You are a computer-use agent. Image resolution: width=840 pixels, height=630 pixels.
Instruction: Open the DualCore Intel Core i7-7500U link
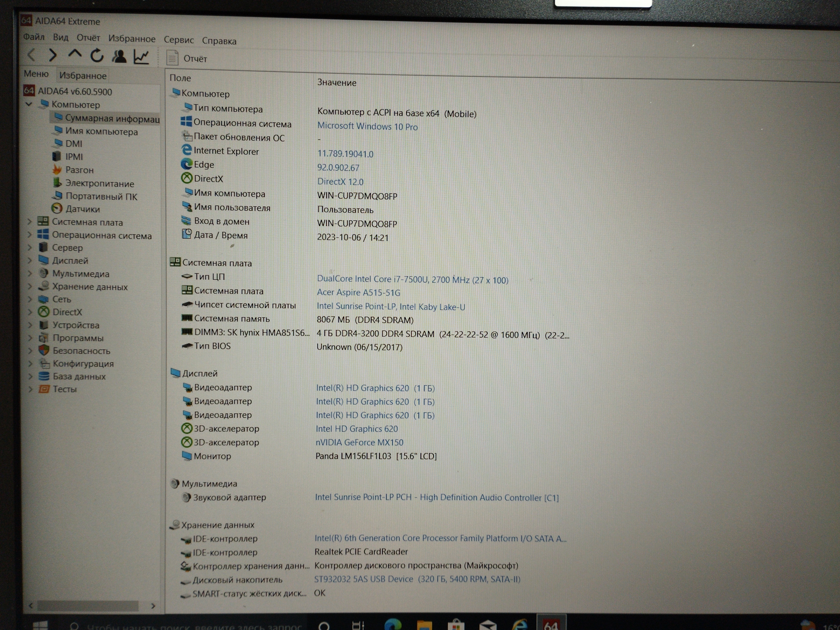(x=413, y=280)
